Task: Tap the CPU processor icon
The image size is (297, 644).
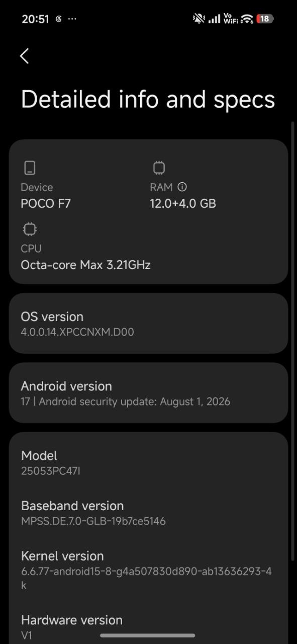Action: 30,229
